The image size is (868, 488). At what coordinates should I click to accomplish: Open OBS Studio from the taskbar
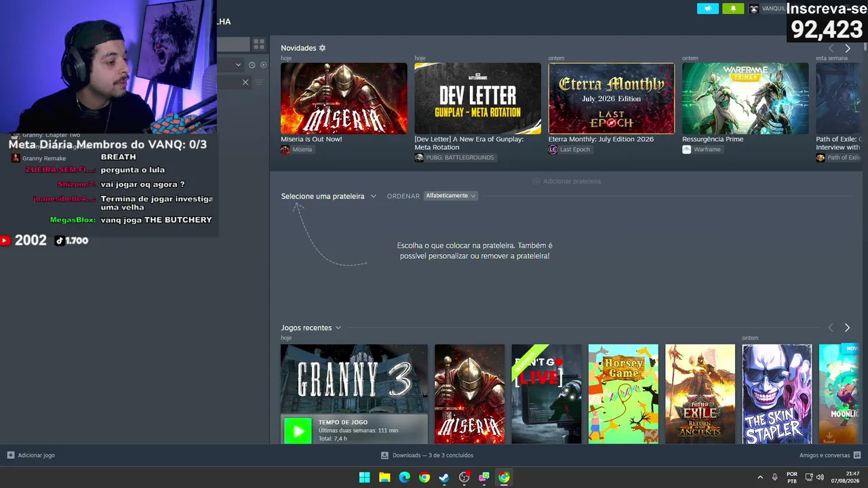464,477
